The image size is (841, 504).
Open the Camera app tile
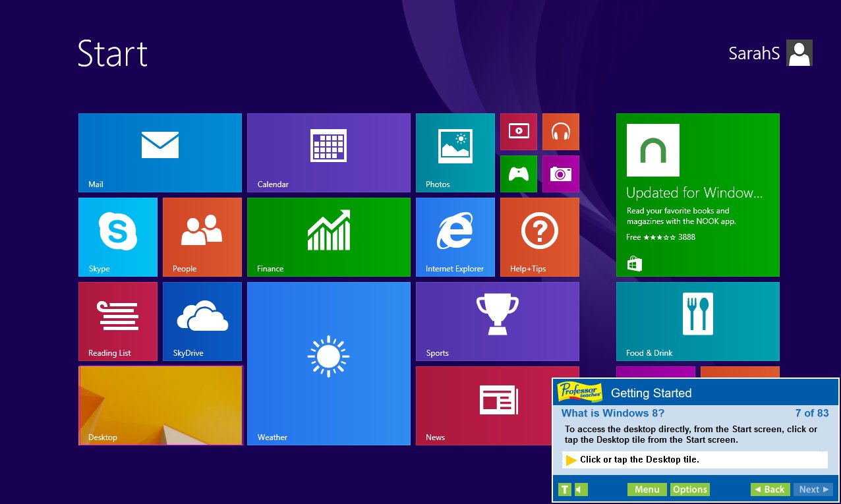(x=560, y=173)
